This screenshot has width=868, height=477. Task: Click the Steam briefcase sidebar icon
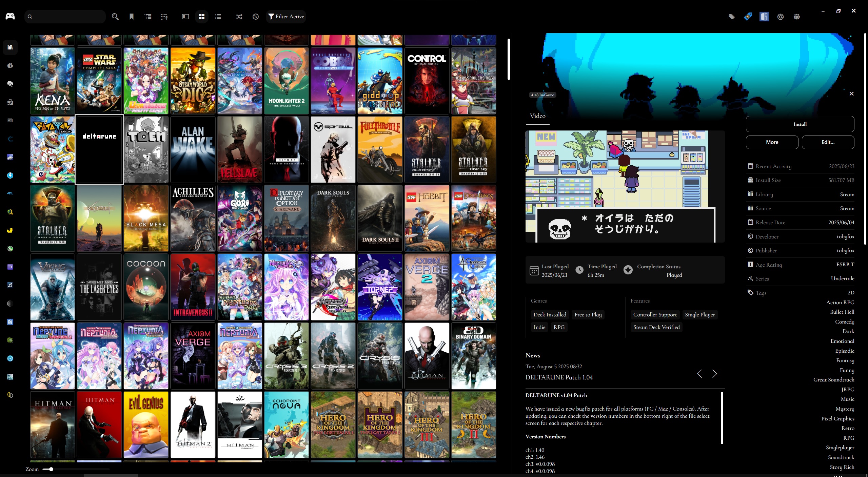point(10,102)
